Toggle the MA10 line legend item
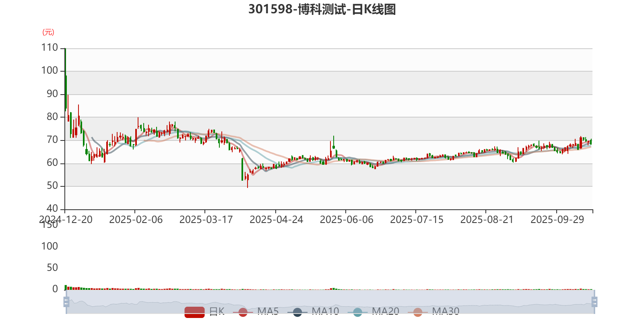This screenshot has height=322, width=644. 313,312
